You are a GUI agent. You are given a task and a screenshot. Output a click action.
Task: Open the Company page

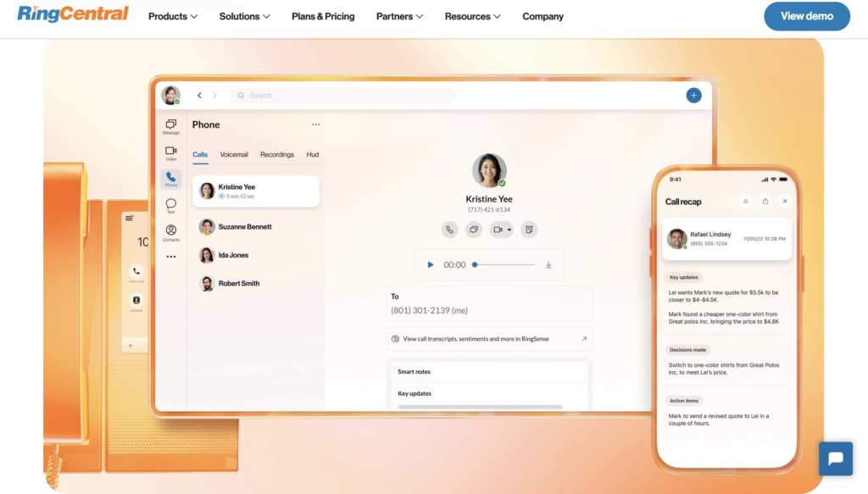click(542, 17)
